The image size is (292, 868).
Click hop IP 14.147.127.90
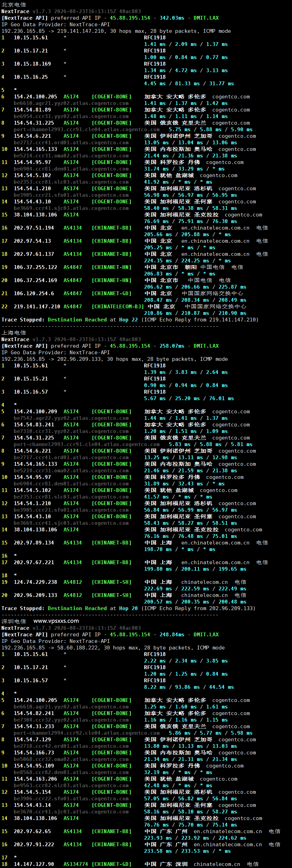(34, 864)
